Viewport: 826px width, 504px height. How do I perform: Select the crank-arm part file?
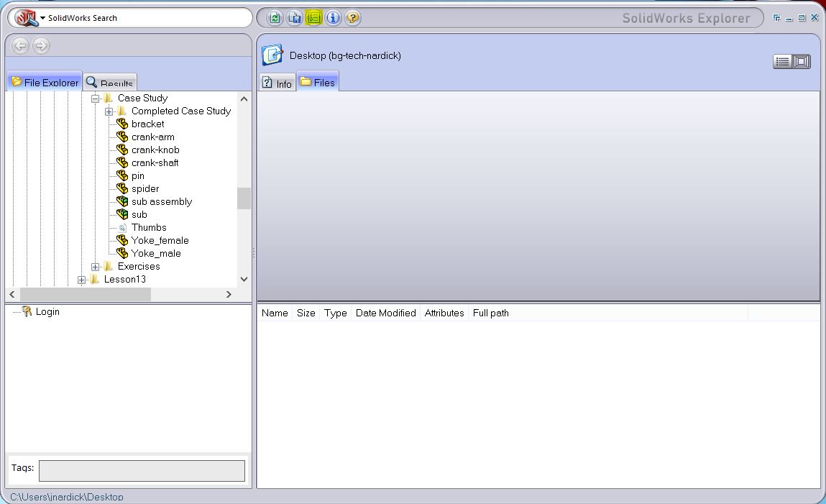[153, 137]
